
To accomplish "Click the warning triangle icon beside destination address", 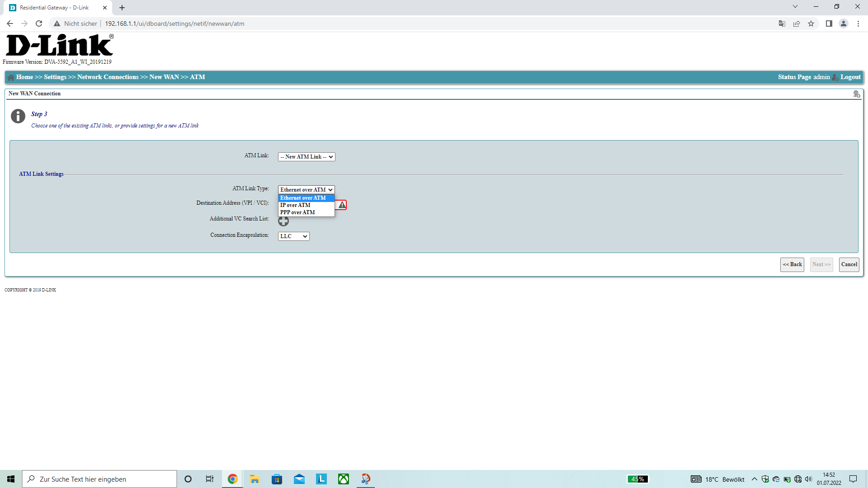I will pyautogui.click(x=342, y=205).
